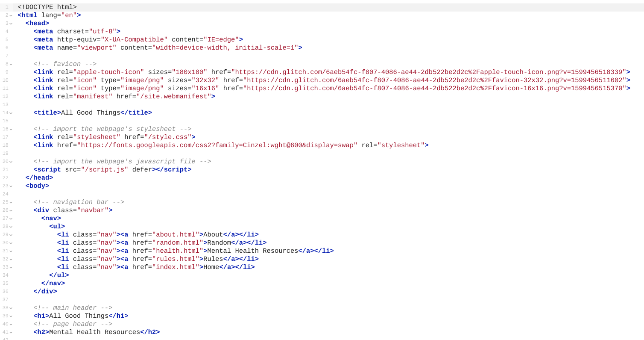Image resolution: width=644 pixels, height=340 pixels.
Task: Click the closing div tag
Action: pyautogui.click(x=45, y=292)
